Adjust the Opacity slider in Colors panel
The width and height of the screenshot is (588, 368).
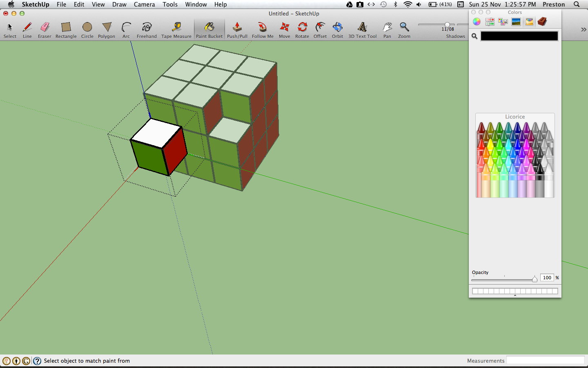535,279
